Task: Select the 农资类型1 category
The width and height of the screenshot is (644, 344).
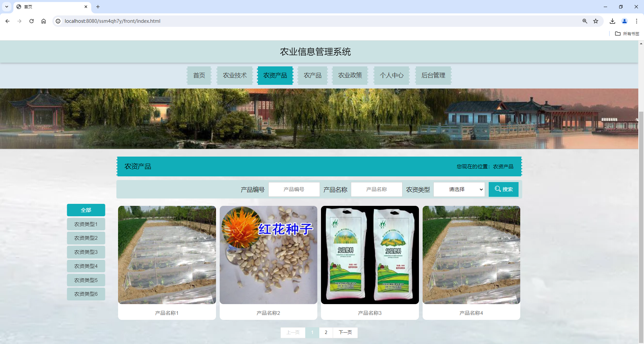Action: (x=86, y=224)
